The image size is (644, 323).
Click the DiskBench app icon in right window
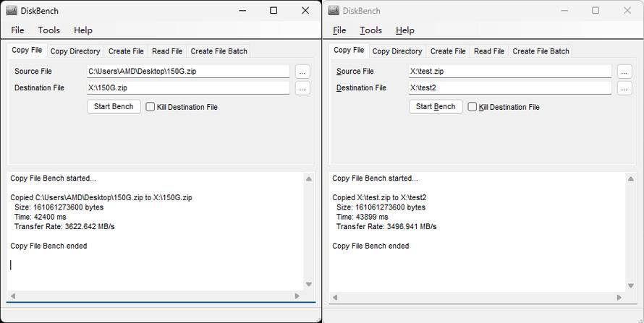click(334, 11)
